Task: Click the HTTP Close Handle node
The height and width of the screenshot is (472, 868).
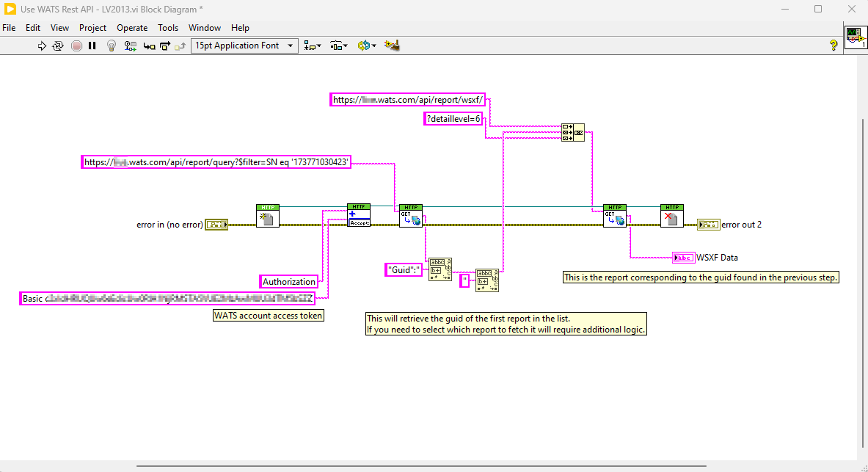Action: pos(671,216)
